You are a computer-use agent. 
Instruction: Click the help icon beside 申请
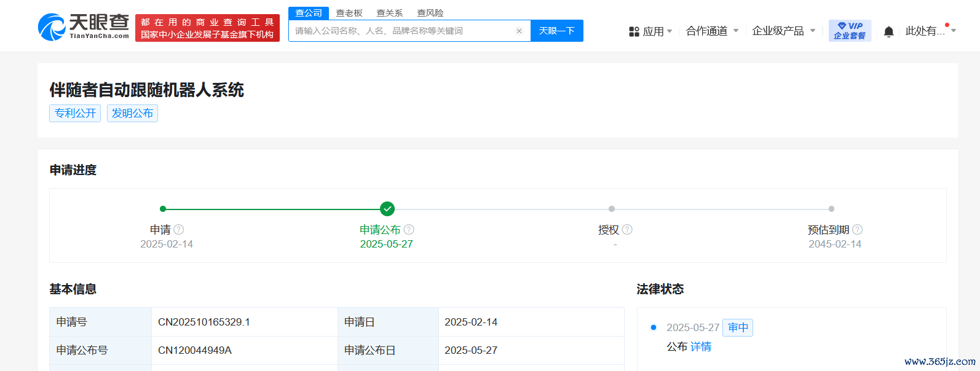point(179,230)
